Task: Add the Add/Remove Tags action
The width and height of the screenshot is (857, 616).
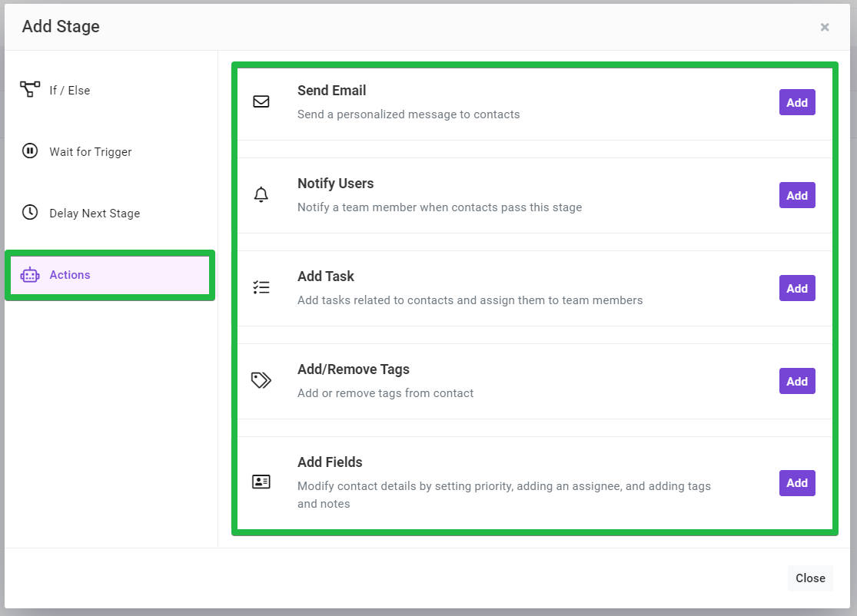Action: [x=797, y=381]
